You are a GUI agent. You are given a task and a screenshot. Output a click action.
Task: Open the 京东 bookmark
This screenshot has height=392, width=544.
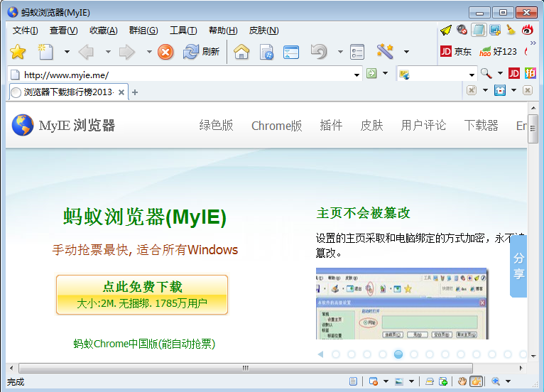[455, 52]
